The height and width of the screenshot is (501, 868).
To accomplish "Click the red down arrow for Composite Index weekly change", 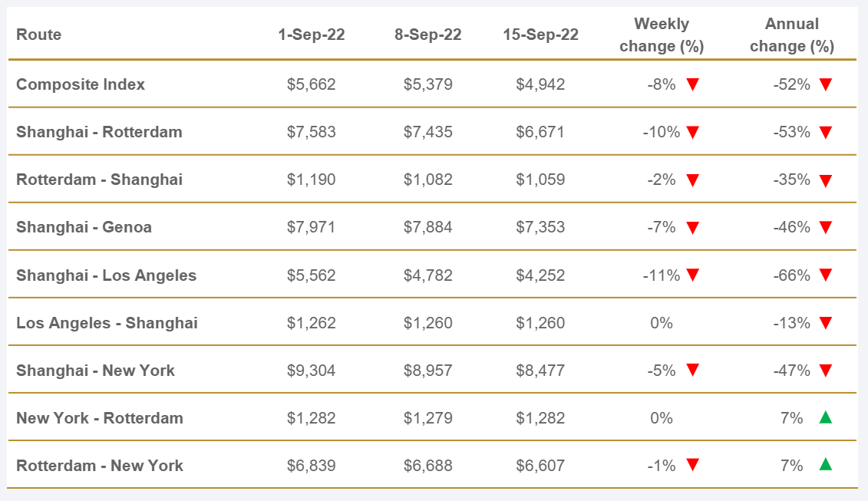I will [692, 84].
